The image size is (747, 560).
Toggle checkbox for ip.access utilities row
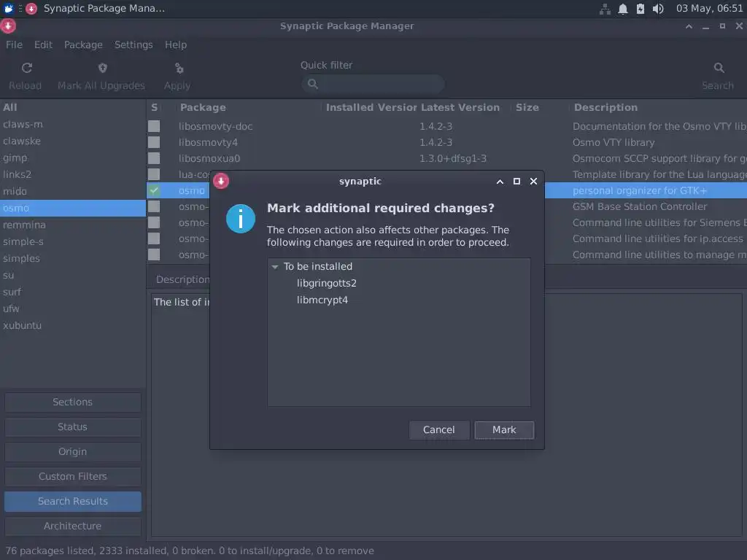[x=154, y=238]
